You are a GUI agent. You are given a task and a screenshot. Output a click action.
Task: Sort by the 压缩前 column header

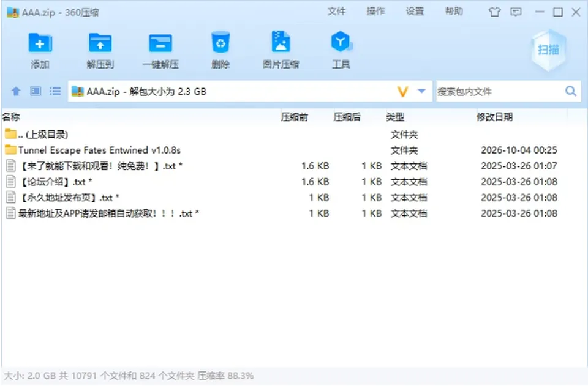[x=295, y=117]
